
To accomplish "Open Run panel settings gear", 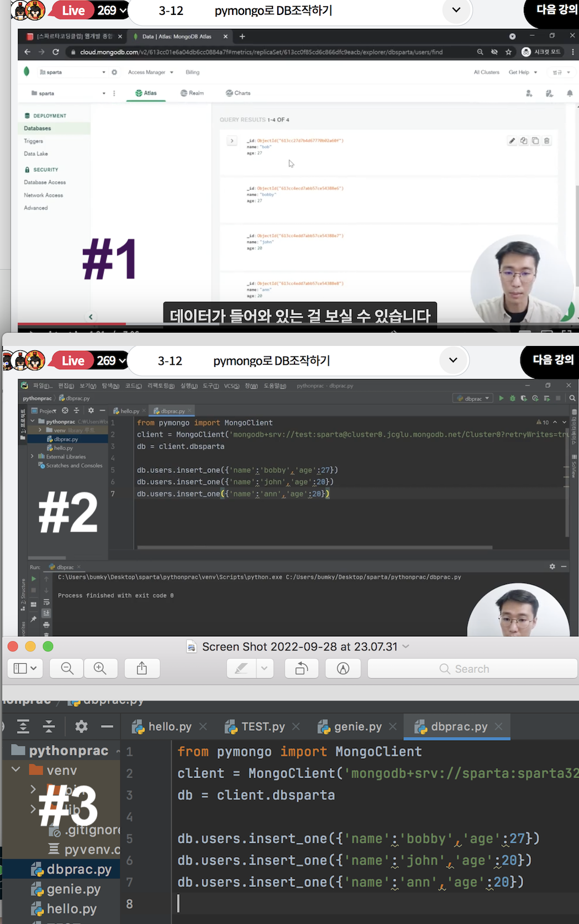I will tap(552, 566).
